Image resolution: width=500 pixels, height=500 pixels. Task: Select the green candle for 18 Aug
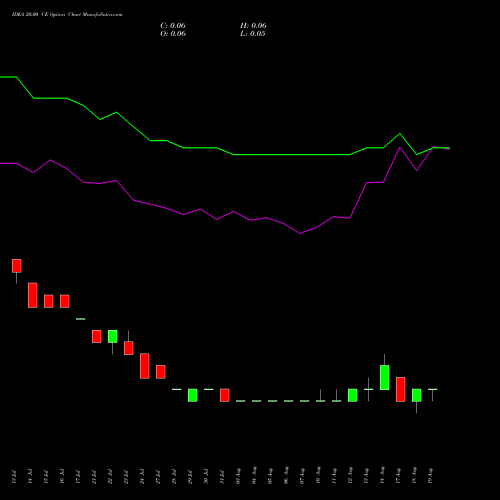(416, 395)
